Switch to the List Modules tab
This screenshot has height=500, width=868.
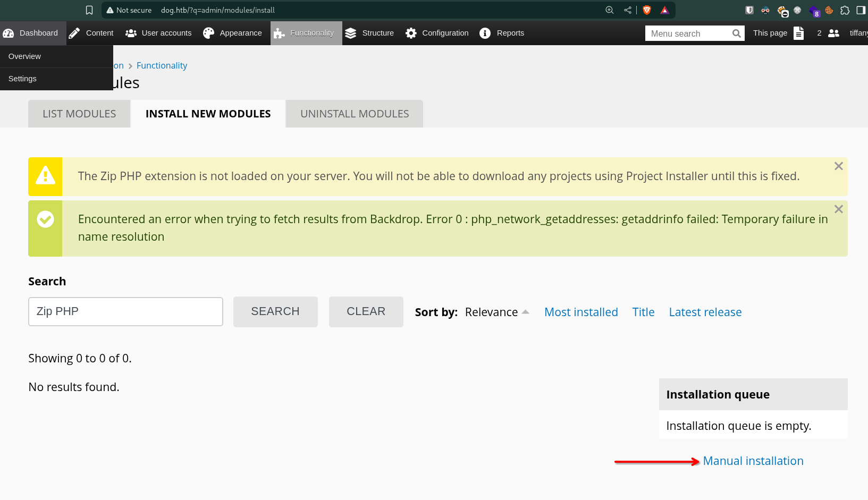tap(79, 114)
